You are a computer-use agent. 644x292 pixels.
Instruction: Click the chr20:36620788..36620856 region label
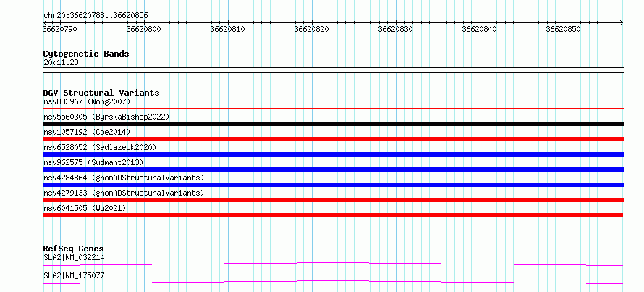96,15
